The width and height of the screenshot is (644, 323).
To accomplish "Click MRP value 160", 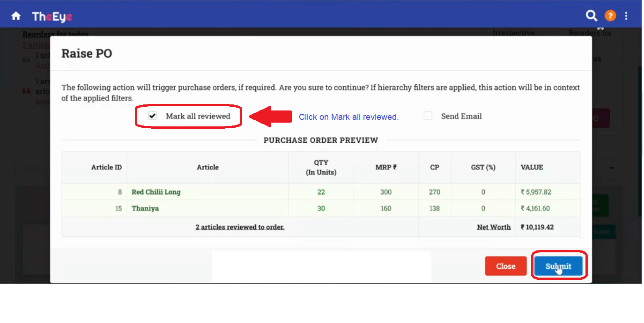I will pyautogui.click(x=386, y=208).
